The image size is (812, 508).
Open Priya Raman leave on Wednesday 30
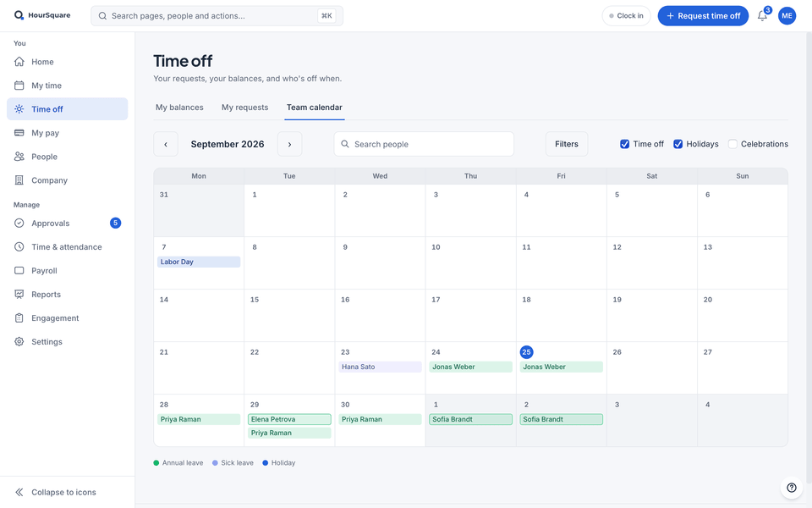click(x=380, y=419)
